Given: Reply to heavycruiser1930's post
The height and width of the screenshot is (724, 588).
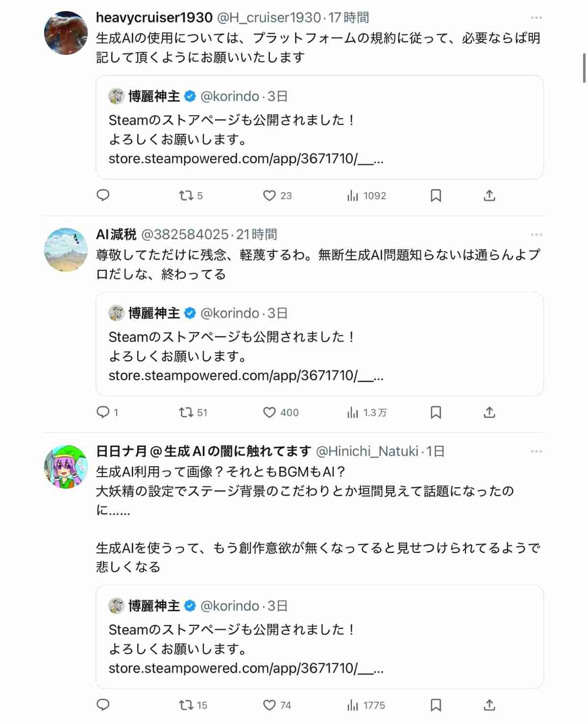Looking at the screenshot, I should tap(103, 196).
